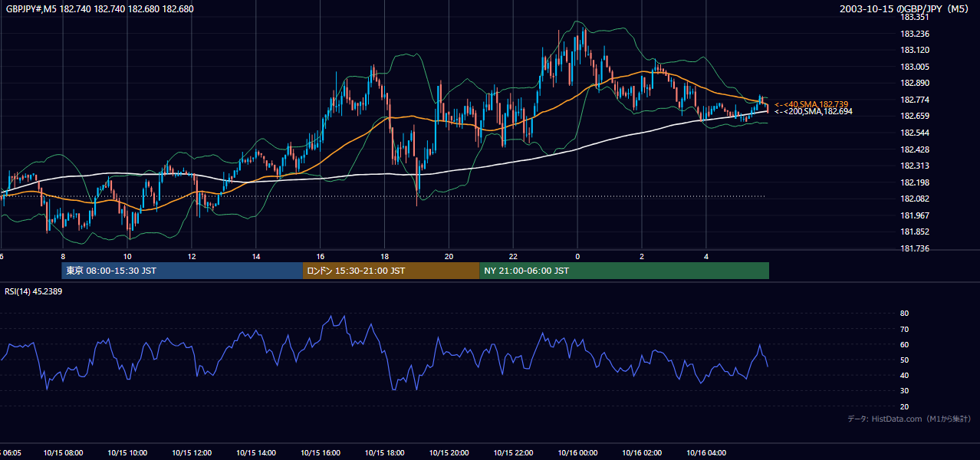
Task: Click the RSI(14) 45.2389 indicator label
Action: click(34, 291)
